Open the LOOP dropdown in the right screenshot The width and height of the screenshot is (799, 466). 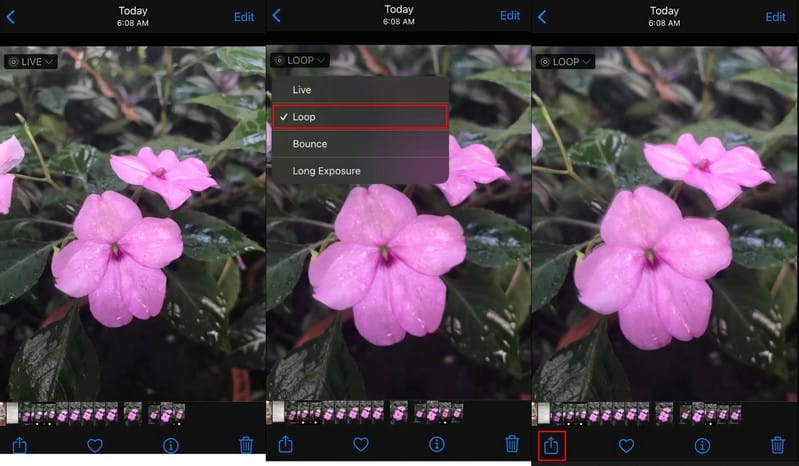[x=565, y=62]
